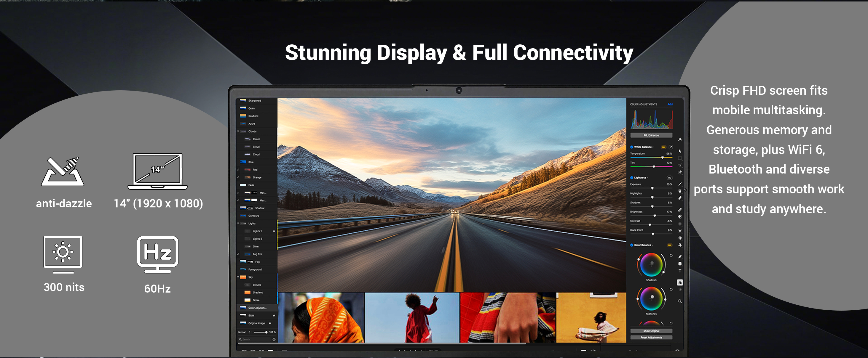Screen dimensions: 868x358
Task: Click Add in Color Adjustments panel
Action: click(670, 104)
